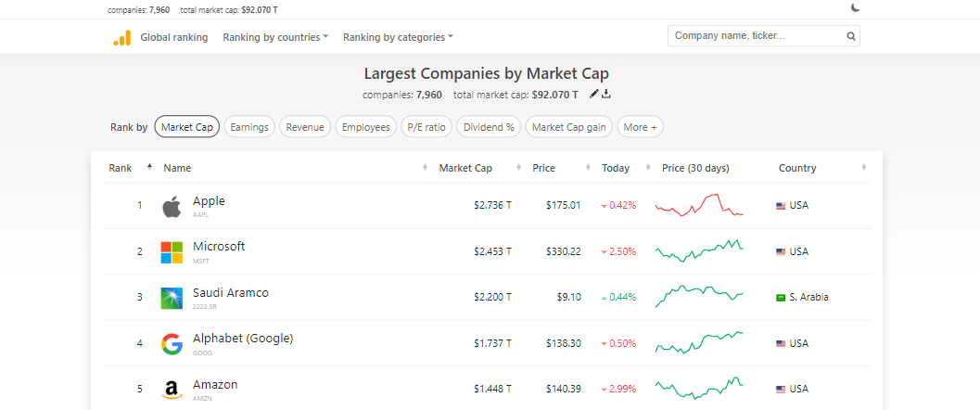Click the Saudi Aramco logo icon
Viewport: 980px width, 410px height.
tap(172, 298)
